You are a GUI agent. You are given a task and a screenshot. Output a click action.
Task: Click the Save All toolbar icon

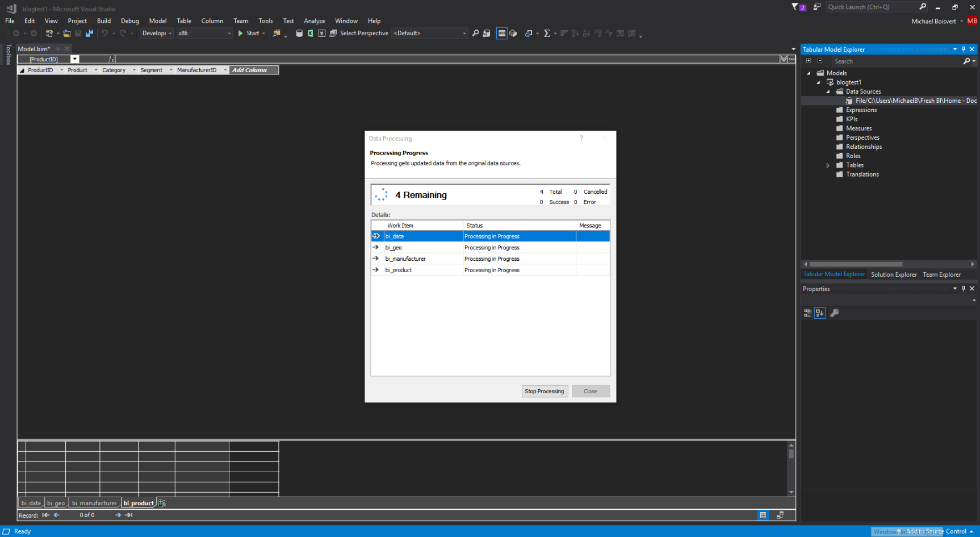tap(89, 34)
